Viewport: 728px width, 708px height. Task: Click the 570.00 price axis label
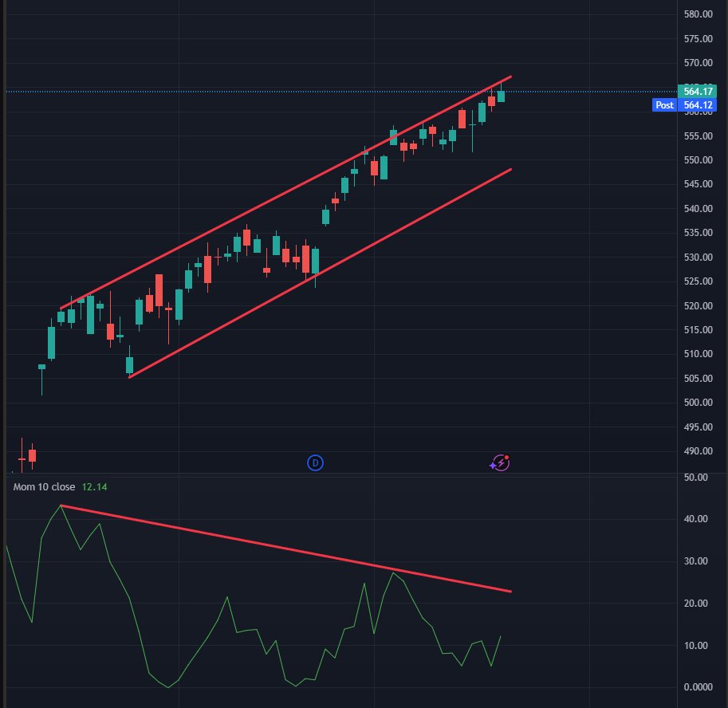click(698, 63)
